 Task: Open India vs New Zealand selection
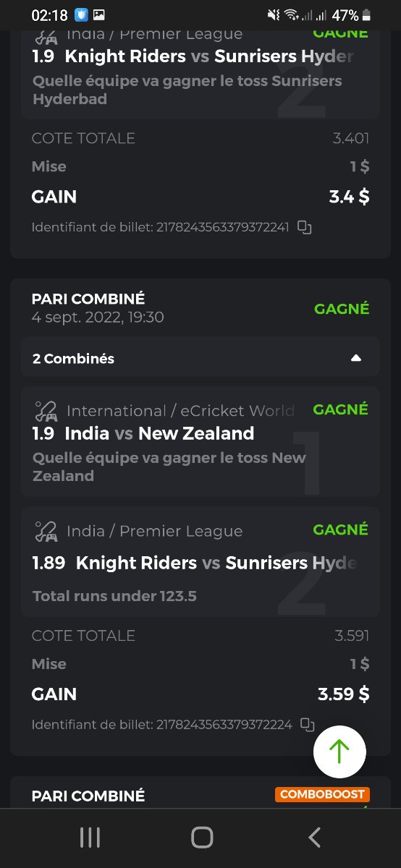coord(200,441)
